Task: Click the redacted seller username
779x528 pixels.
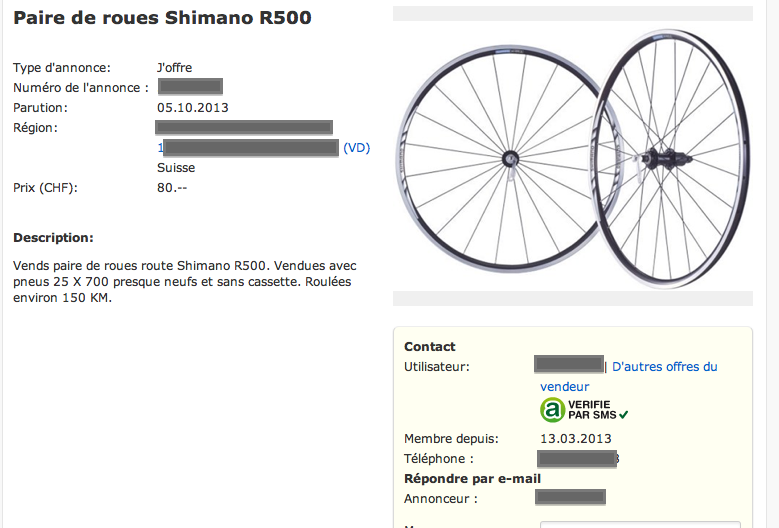Action: 569,366
